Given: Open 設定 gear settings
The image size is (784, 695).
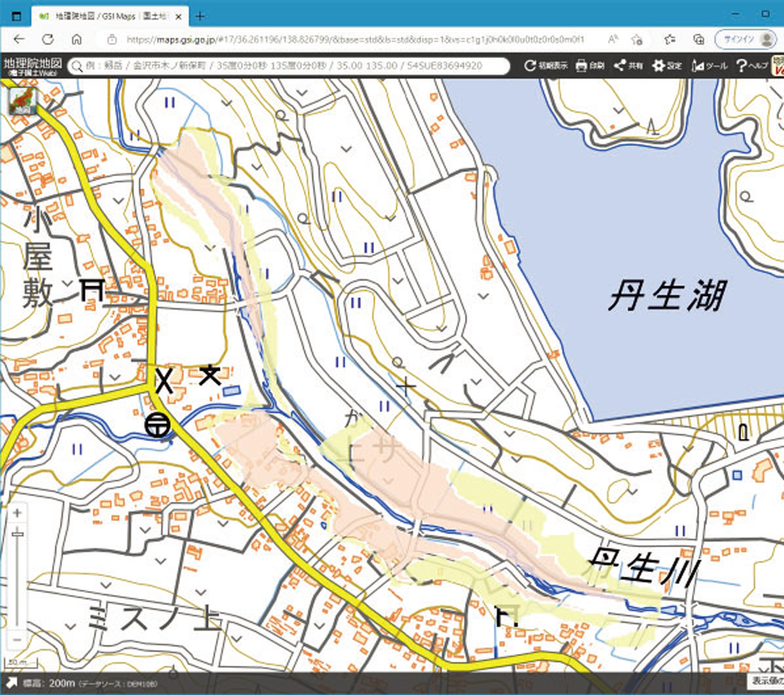Looking at the screenshot, I should click(667, 66).
